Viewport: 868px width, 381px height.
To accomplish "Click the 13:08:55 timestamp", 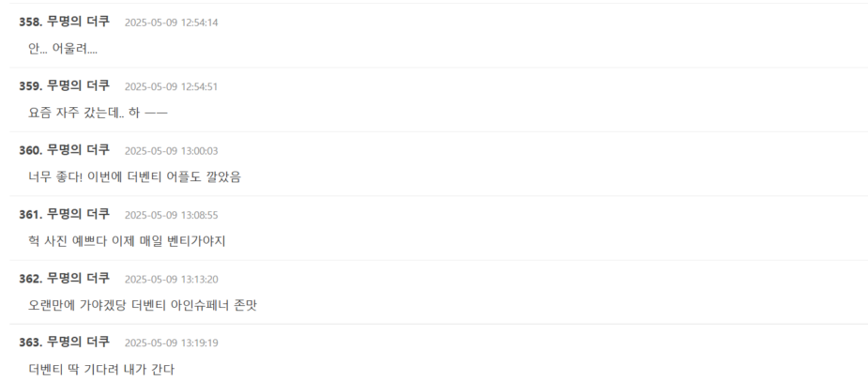I will click(171, 215).
